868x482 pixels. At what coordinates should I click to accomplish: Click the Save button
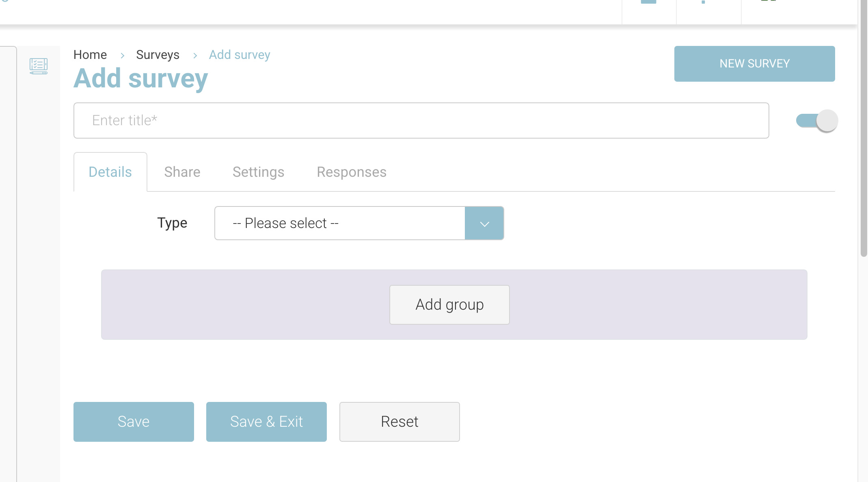click(134, 422)
